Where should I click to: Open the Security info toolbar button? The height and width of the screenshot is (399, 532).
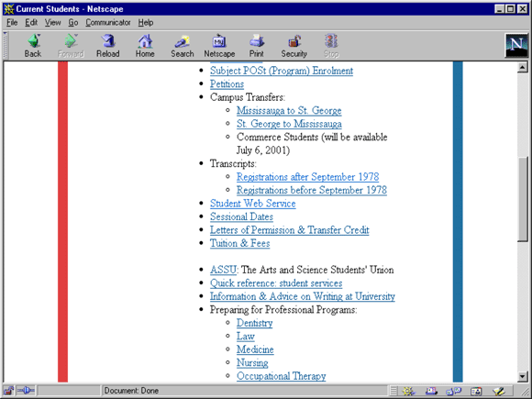[x=294, y=46]
